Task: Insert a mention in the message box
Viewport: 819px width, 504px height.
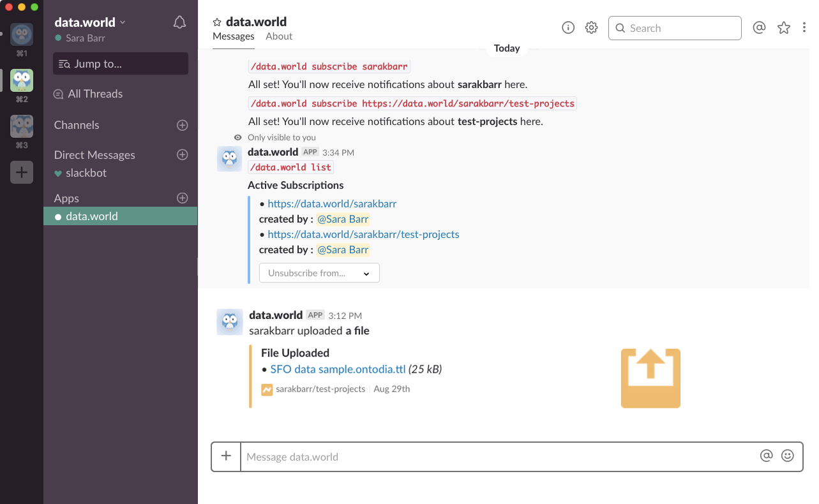Action: [767, 456]
